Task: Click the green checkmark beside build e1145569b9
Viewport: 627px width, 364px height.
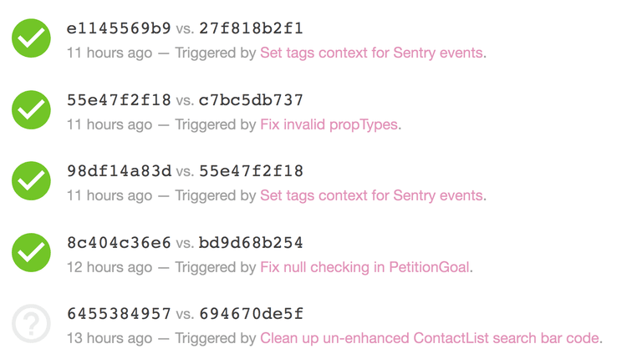Action: pyautogui.click(x=32, y=38)
